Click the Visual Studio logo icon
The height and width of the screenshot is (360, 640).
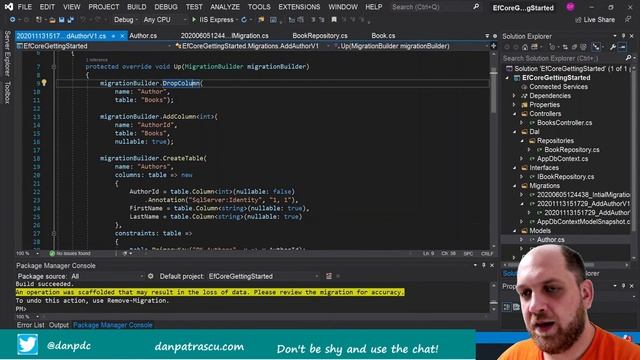point(9,7)
